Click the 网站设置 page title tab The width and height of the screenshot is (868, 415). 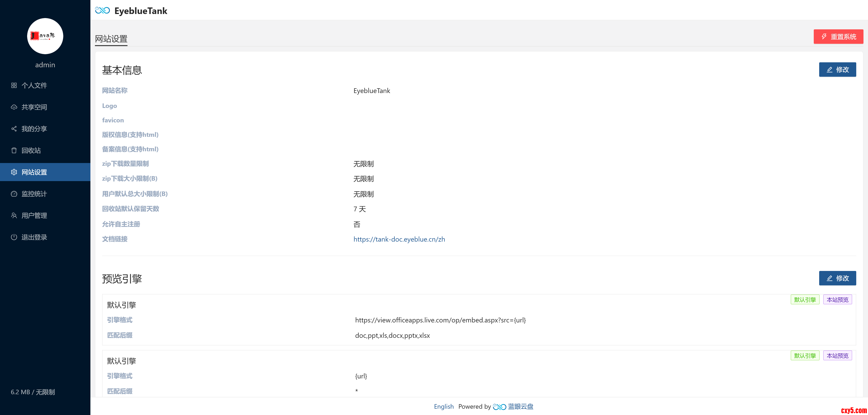[x=111, y=39]
